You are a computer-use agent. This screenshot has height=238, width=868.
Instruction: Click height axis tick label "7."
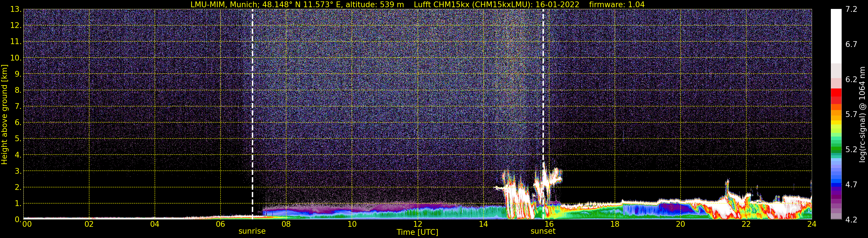[18, 106]
